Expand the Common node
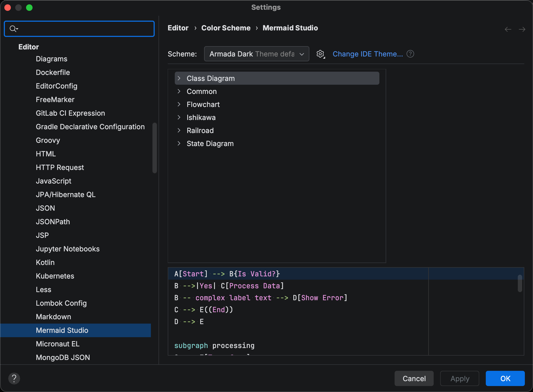The width and height of the screenshot is (533, 392). coord(179,91)
